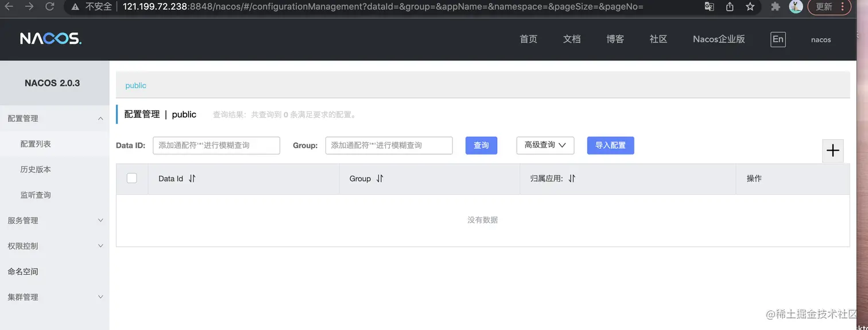Open 监听查询 in the sidebar
The width and height of the screenshot is (868, 330).
pos(36,195)
